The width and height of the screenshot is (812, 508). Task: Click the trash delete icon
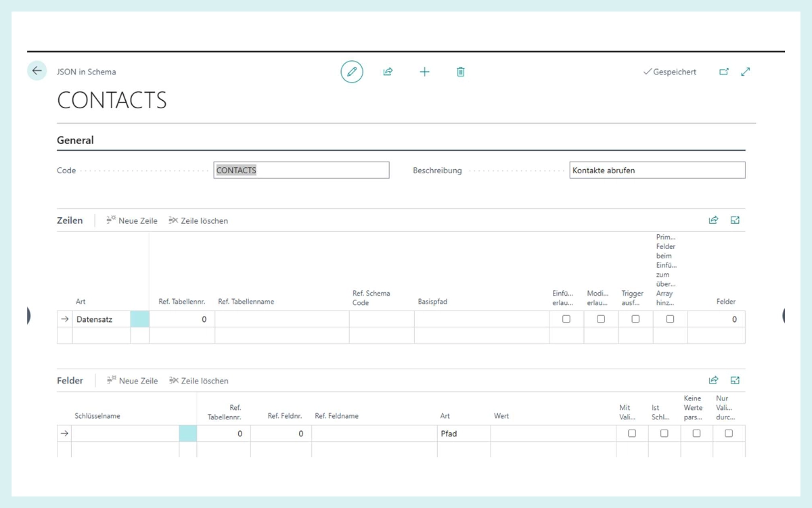point(461,72)
